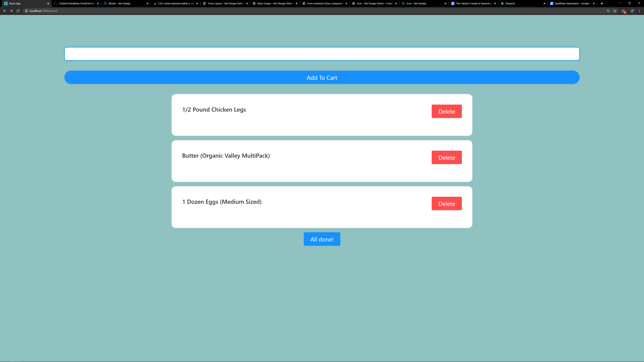Click the site info icon in address bar
The height and width of the screenshot is (362, 644).
pos(26,11)
